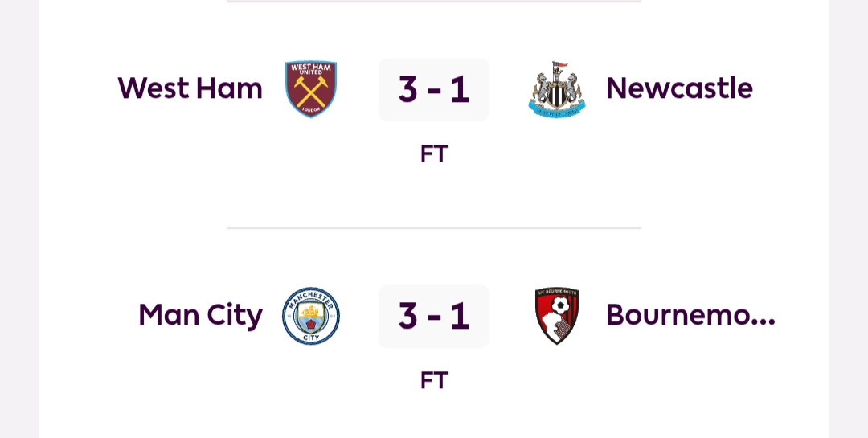
Task: Click the divider line above West Ham match
Action: [434, 2]
